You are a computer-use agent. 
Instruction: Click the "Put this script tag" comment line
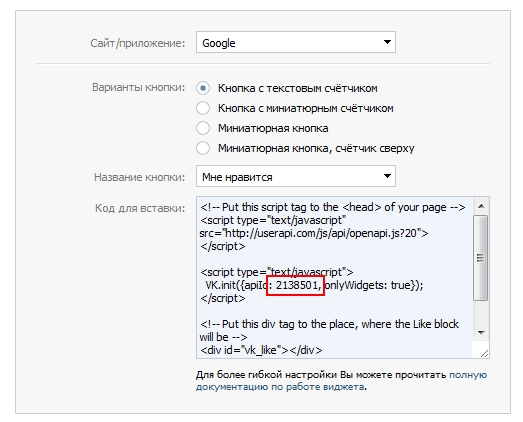coord(333,207)
